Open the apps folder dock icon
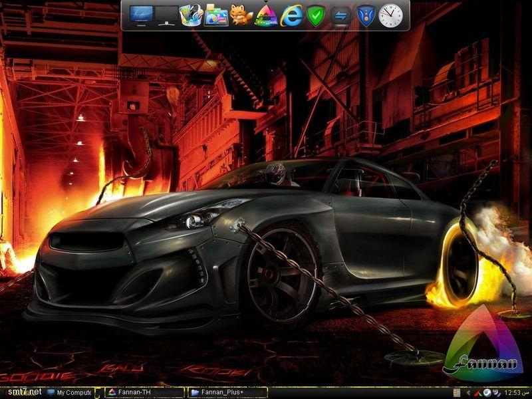Screen dimensions: 532x399 point(216,15)
